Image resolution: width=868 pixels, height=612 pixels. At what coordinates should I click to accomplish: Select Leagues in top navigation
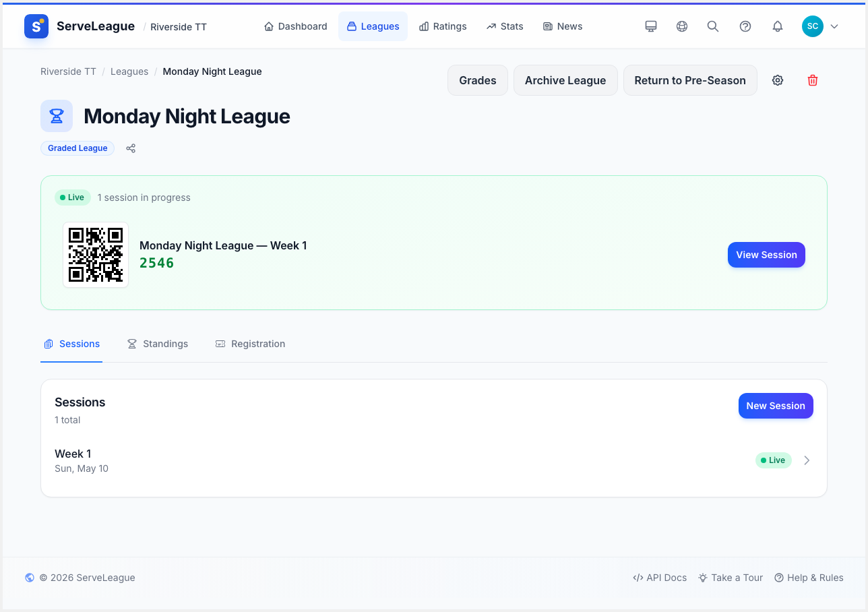373,26
